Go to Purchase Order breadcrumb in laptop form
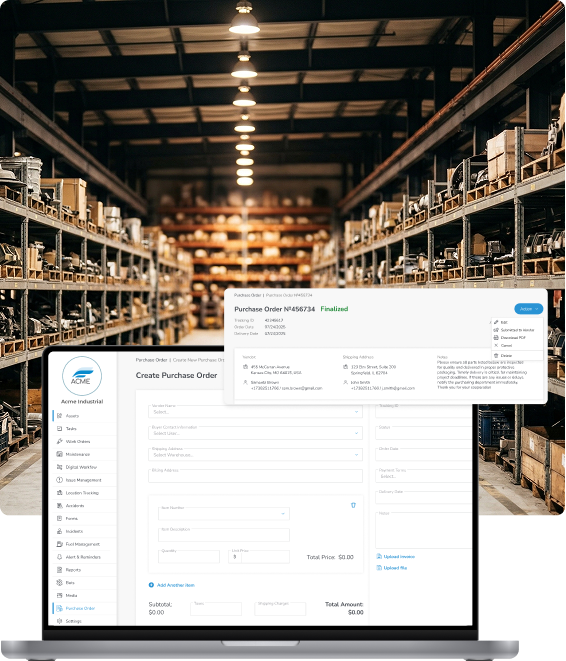 [151, 360]
